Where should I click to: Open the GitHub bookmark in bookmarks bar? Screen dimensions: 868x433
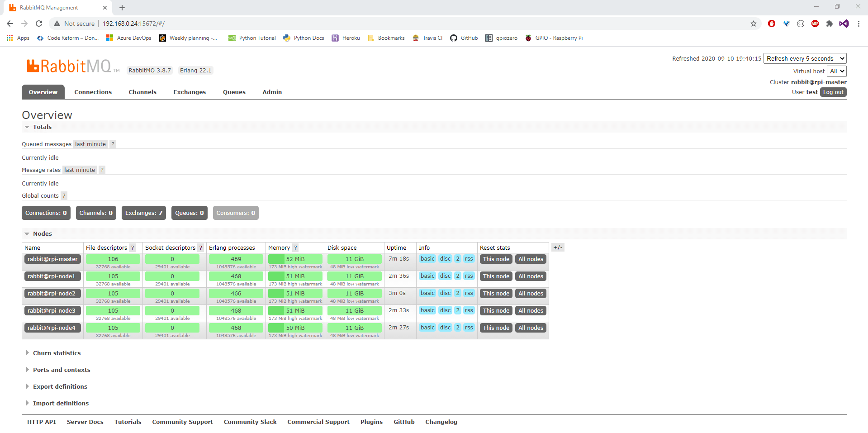(x=464, y=38)
